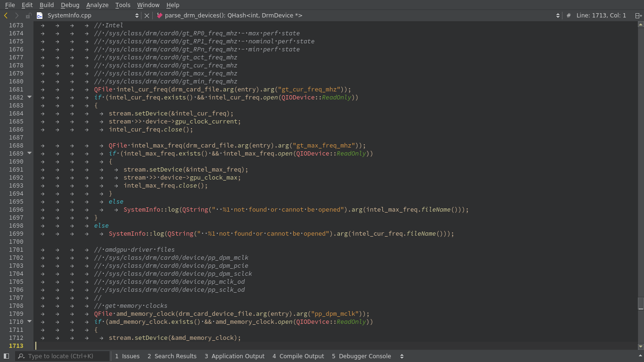Open the Debug menu

[70, 5]
